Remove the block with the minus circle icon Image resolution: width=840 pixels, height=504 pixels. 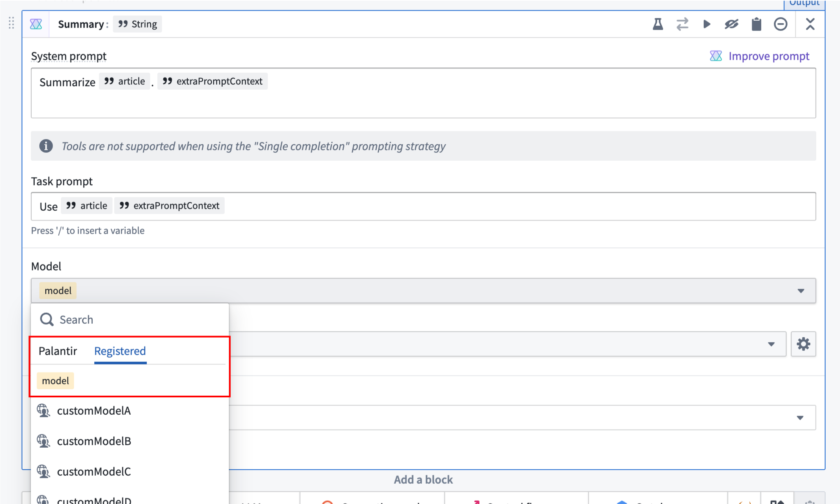781,24
